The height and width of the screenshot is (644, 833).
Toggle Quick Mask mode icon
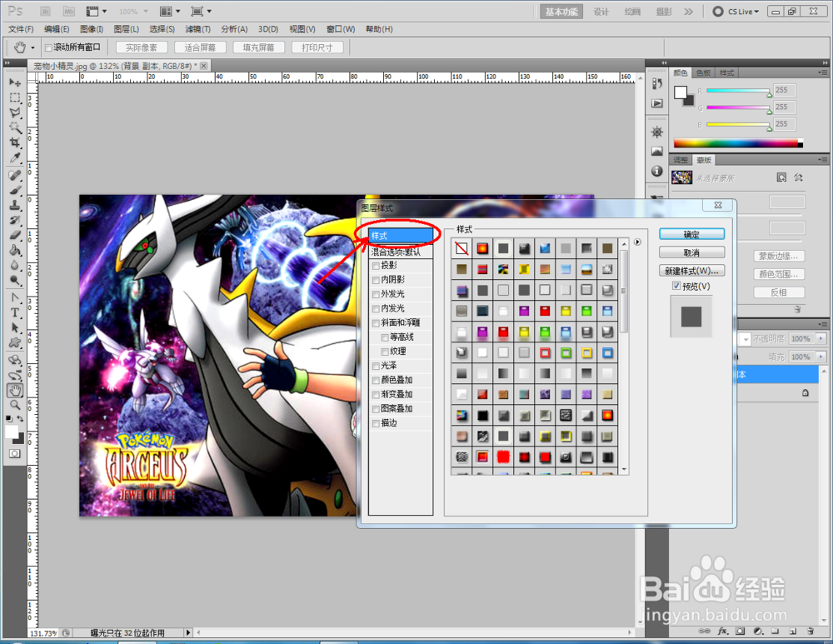tap(15, 454)
